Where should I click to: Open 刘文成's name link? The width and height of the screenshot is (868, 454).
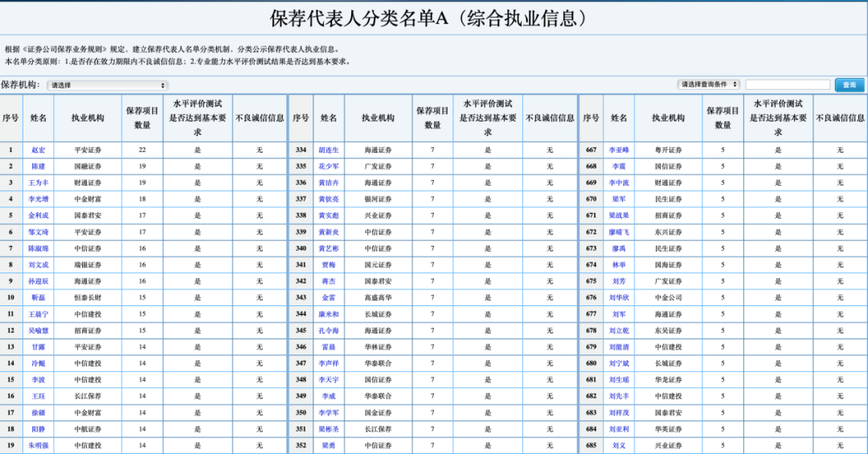pyautogui.click(x=39, y=264)
